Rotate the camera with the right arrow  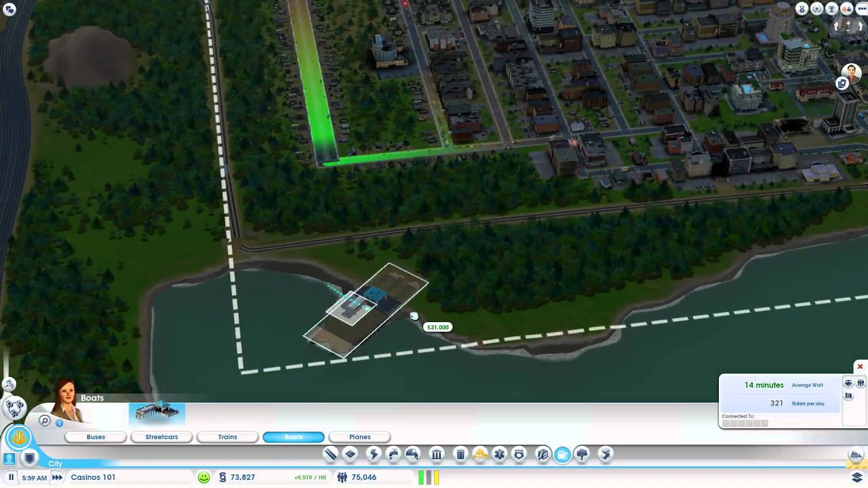point(861,26)
